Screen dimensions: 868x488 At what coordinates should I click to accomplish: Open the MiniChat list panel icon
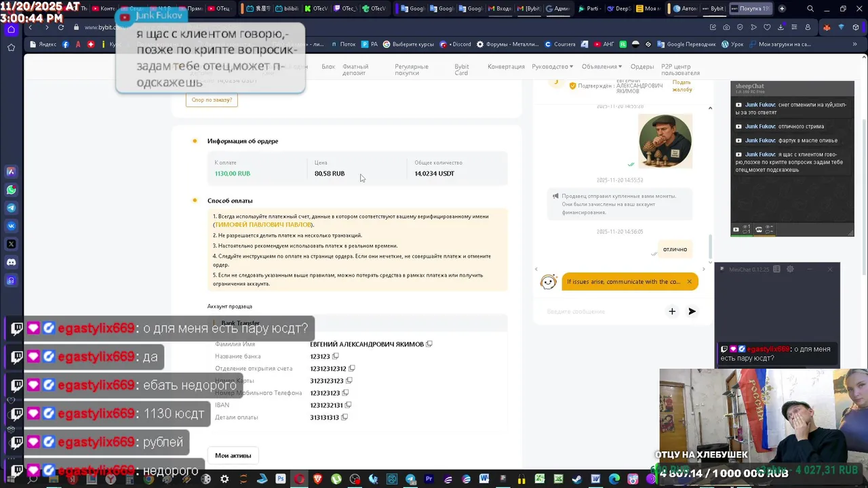click(777, 269)
